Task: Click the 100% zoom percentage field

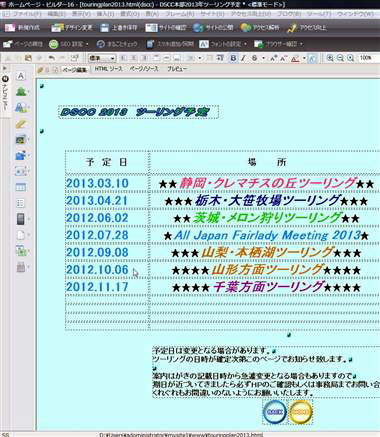Action: (368, 58)
